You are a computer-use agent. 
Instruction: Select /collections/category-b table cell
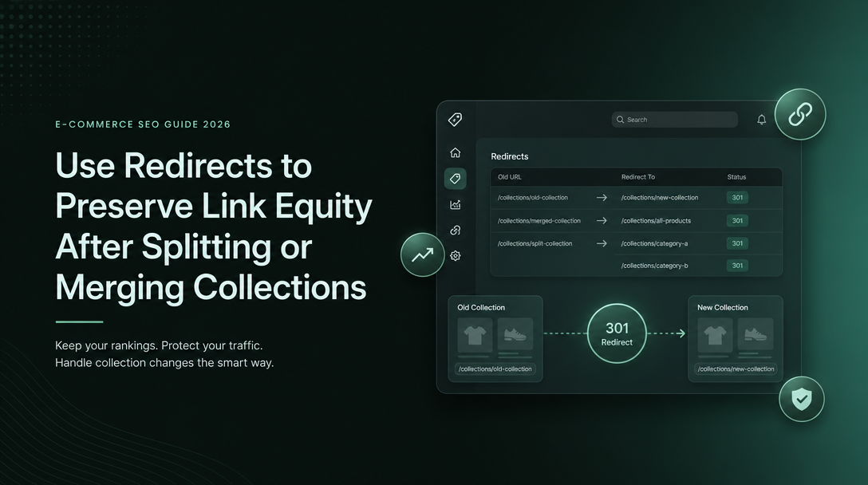(x=654, y=266)
